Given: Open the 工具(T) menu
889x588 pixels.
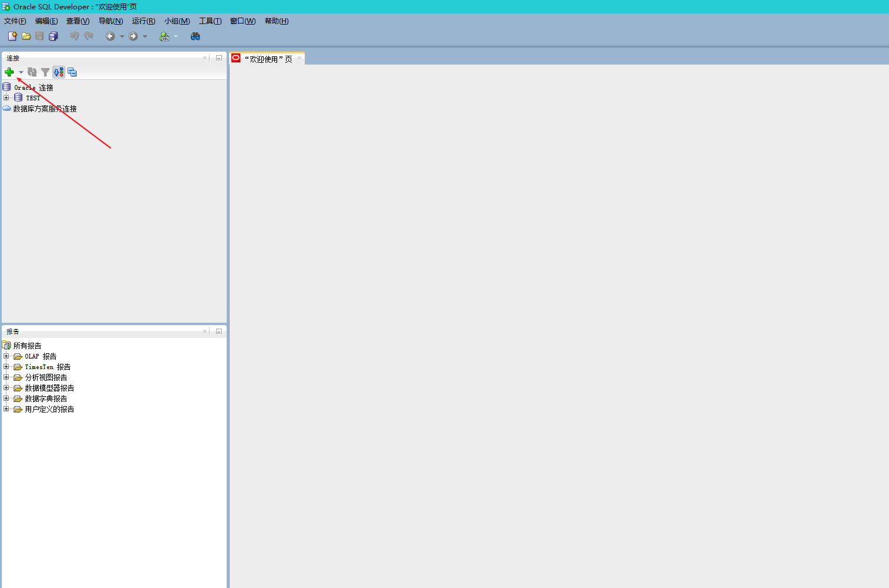Looking at the screenshot, I should (210, 21).
